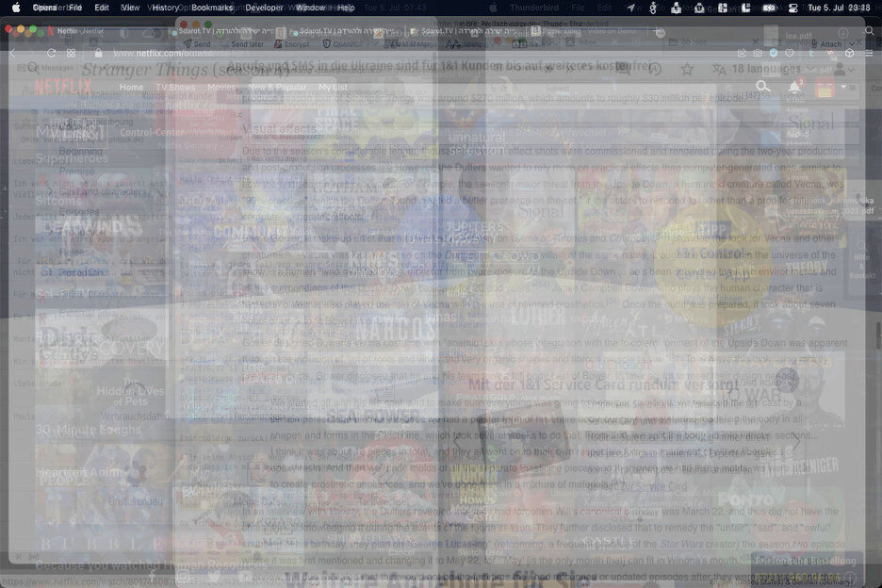Jump to Premise in Wikipedia contents
The image size is (882, 588).
pyautogui.click(x=77, y=171)
